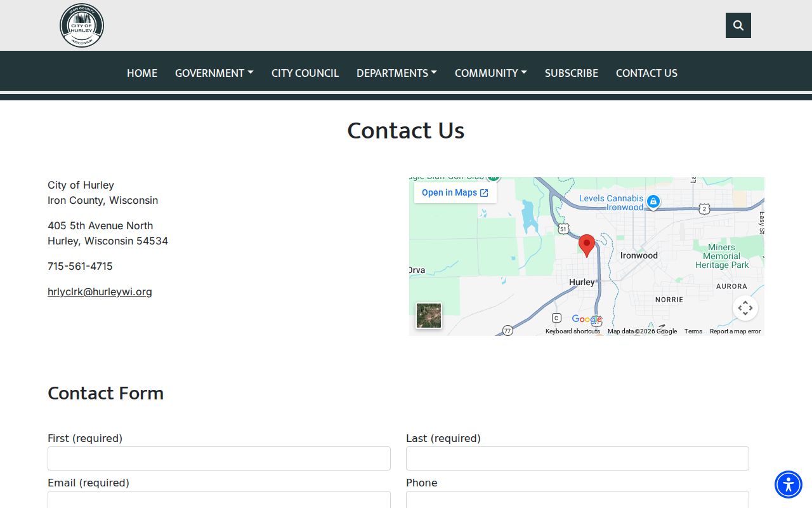This screenshot has height=508, width=812.
Task: Click Open in Maps link
Action: 455,192
